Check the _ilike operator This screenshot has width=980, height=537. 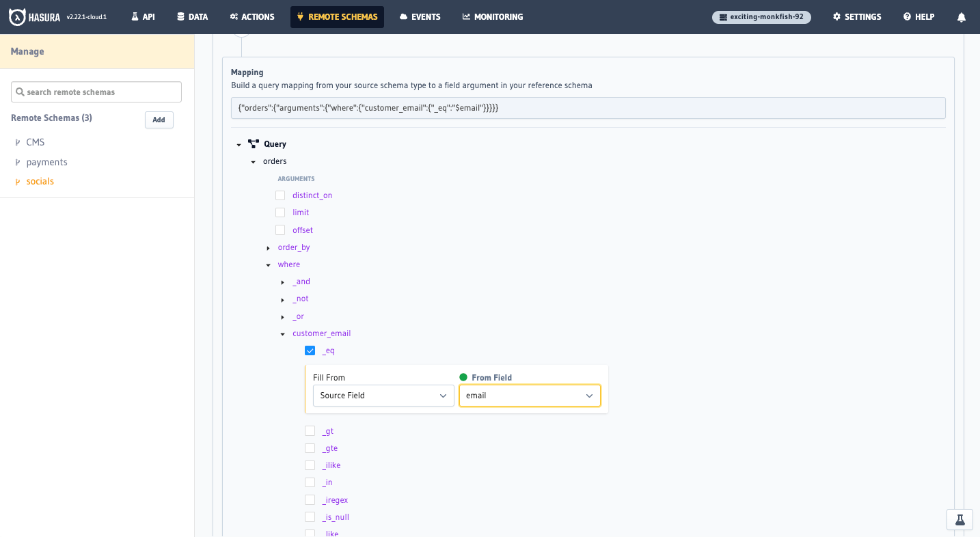pos(310,465)
